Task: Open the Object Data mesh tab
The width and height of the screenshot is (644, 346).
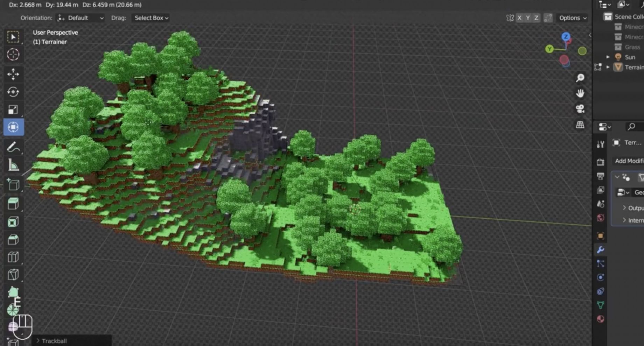Action: pyautogui.click(x=601, y=305)
